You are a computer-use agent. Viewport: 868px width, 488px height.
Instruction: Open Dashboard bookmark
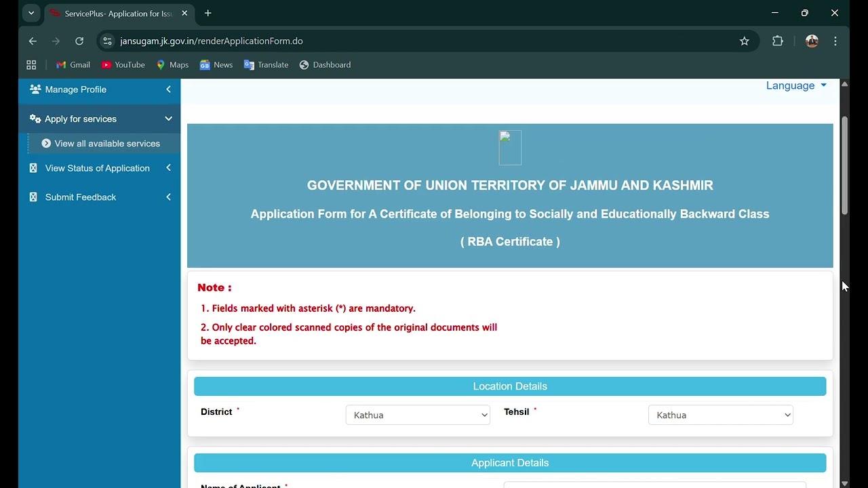[325, 65]
